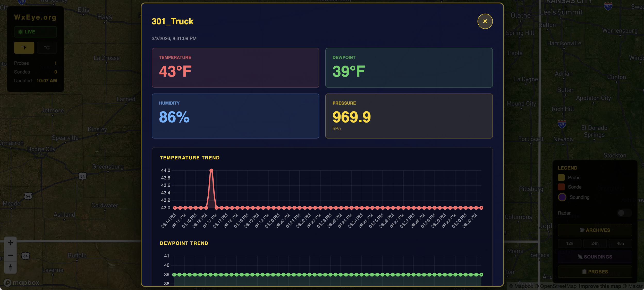644x290 pixels.
Task: Open the Improve this map link
Action: pyautogui.click(x=600, y=286)
